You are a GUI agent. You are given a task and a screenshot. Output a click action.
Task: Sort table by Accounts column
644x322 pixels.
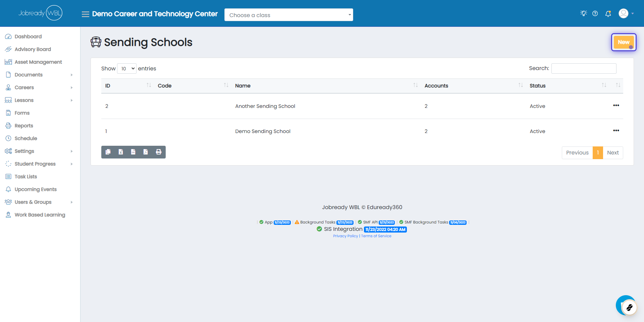point(473,86)
